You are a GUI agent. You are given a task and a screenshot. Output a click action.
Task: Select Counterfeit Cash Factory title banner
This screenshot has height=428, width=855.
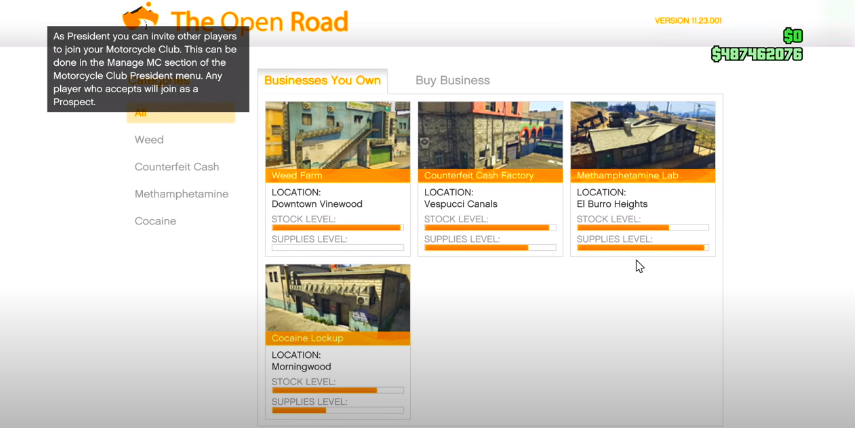[490, 176]
